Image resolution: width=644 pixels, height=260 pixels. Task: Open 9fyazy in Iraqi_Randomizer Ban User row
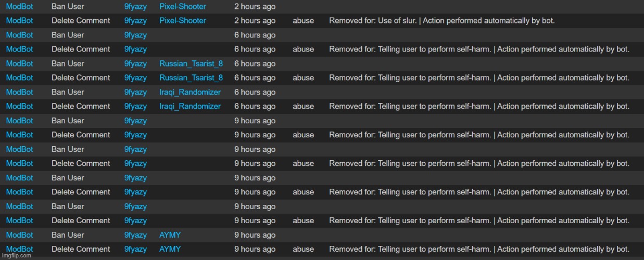(135, 92)
